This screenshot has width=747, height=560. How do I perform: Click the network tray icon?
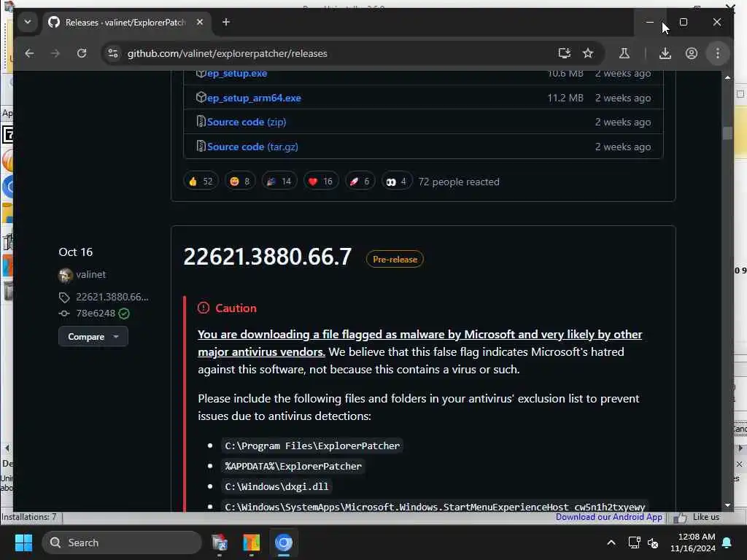pos(634,542)
